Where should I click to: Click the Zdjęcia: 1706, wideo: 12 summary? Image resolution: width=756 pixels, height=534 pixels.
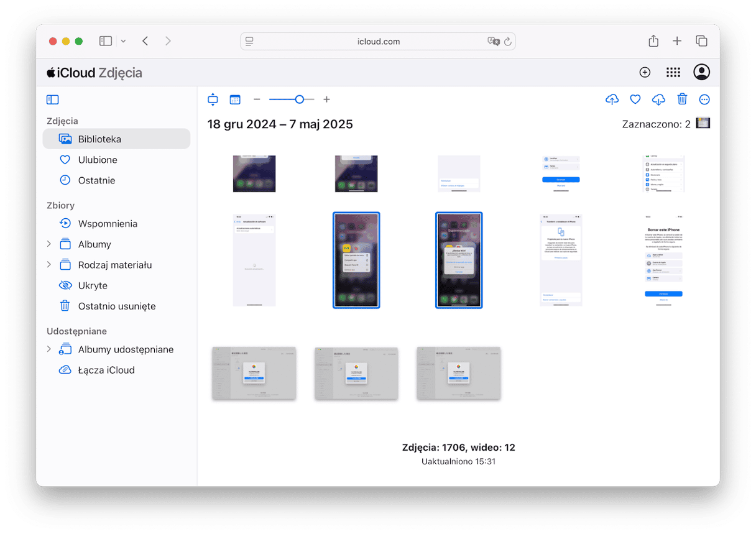[458, 448]
